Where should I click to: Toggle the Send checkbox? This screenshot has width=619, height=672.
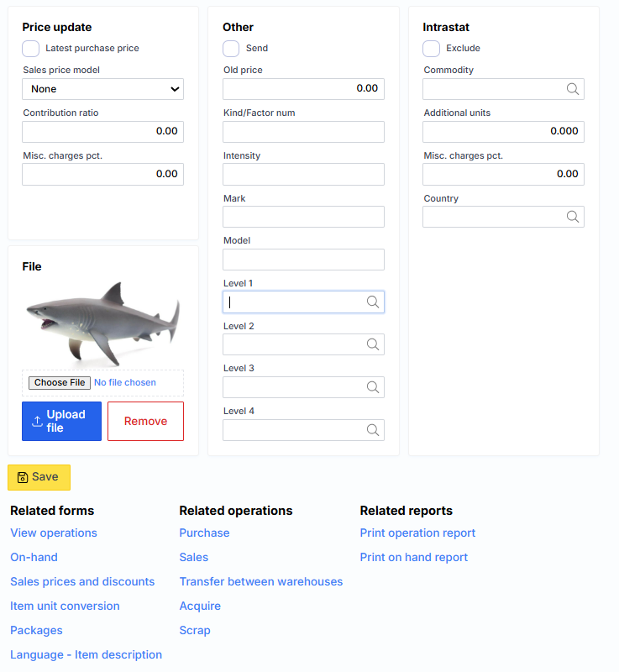point(231,49)
